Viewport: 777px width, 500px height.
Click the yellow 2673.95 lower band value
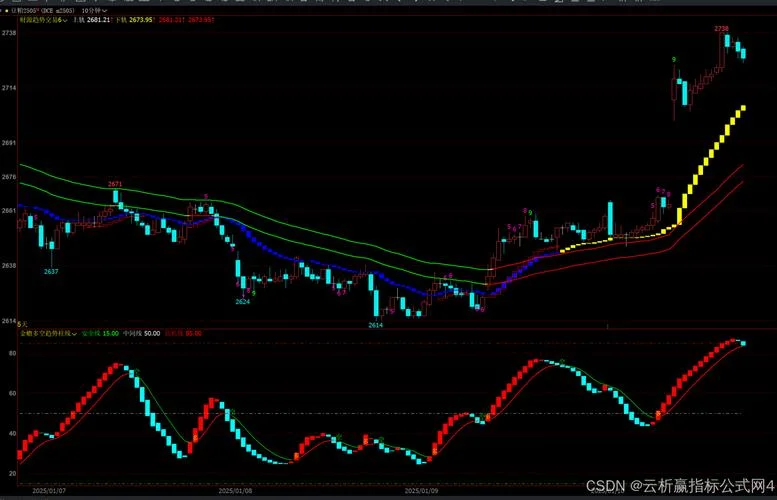pos(140,20)
